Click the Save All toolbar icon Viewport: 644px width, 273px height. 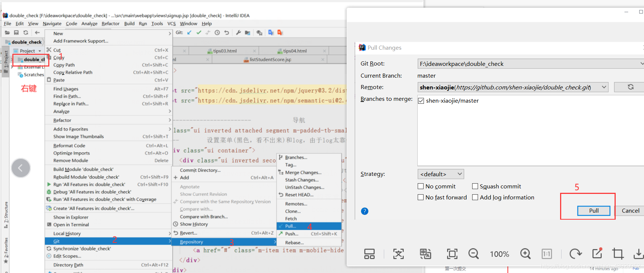coord(16,33)
